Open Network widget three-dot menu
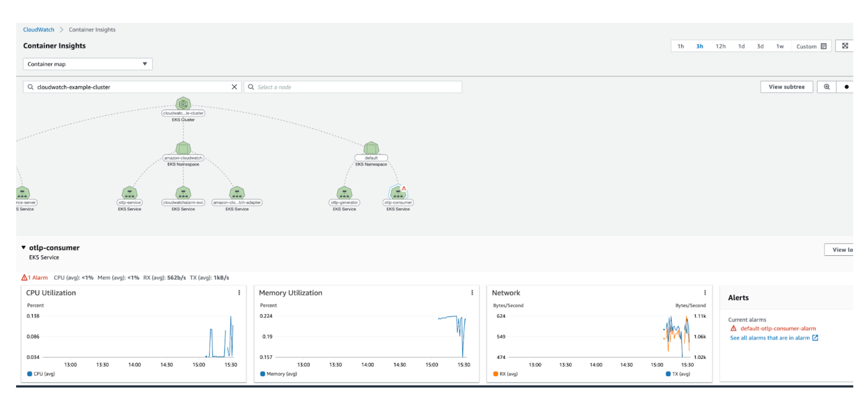The height and width of the screenshot is (417, 868). coord(705,292)
